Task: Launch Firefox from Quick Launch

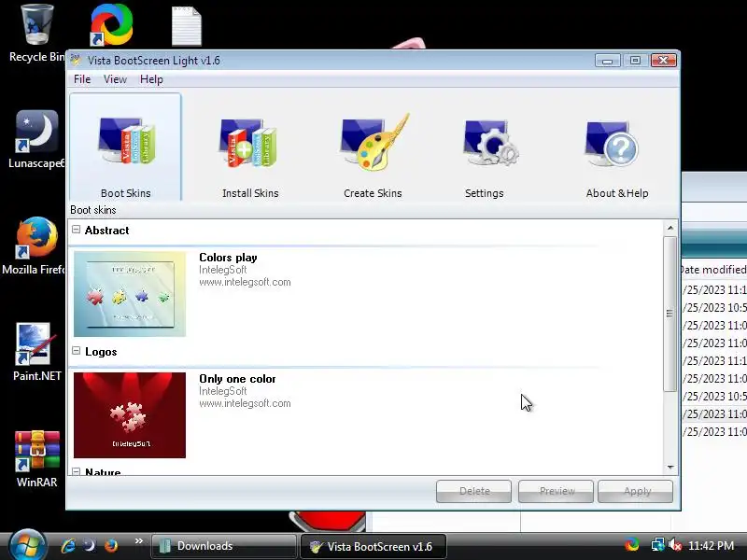Action: click(111, 545)
